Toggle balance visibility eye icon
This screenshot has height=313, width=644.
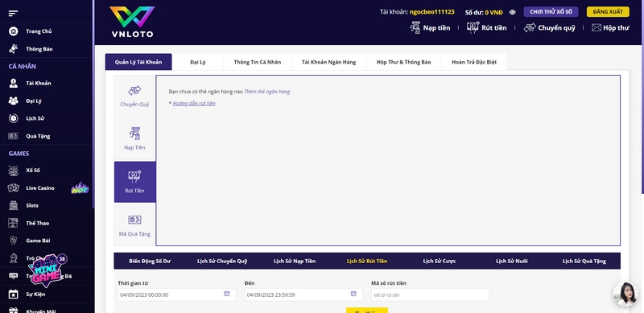click(x=512, y=12)
